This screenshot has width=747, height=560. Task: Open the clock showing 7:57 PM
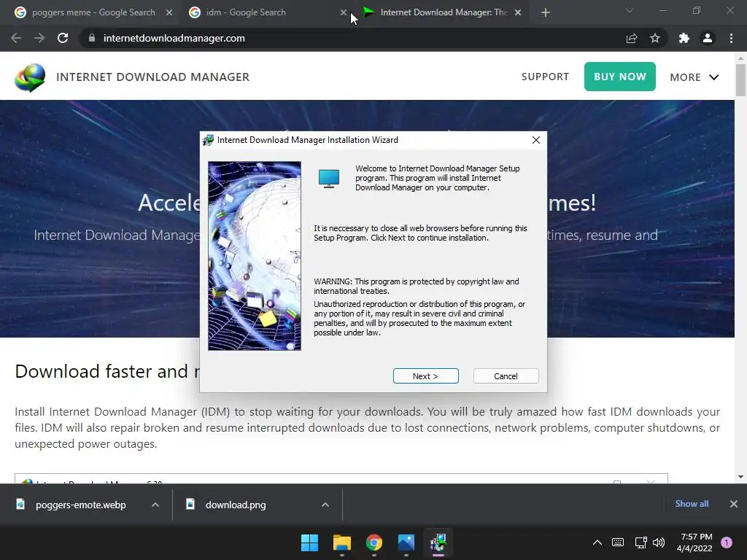694,542
